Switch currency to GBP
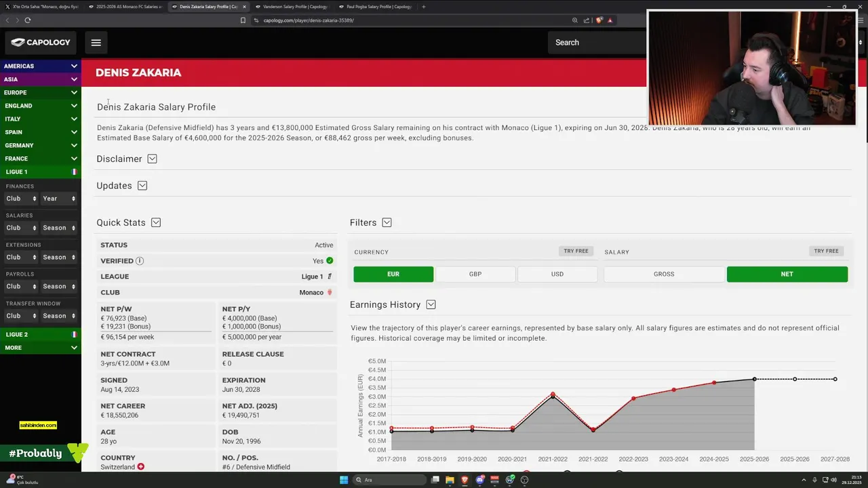The height and width of the screenshot is (488, 868). pos(475,274)
